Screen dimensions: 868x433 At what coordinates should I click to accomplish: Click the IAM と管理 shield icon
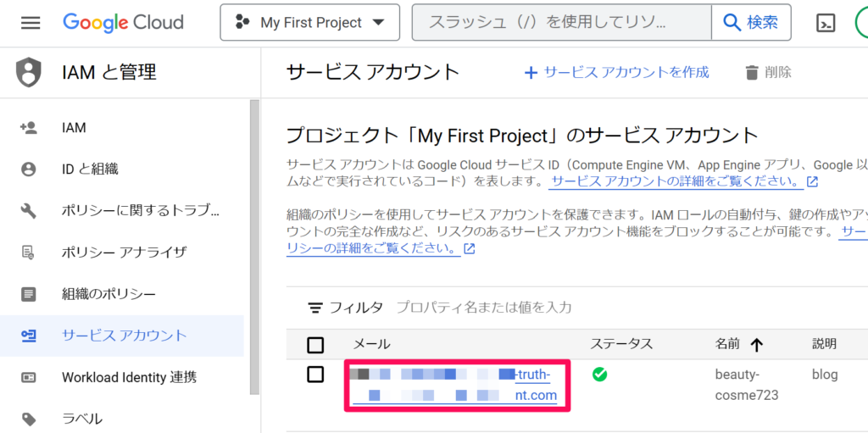(x=28, y=73)
